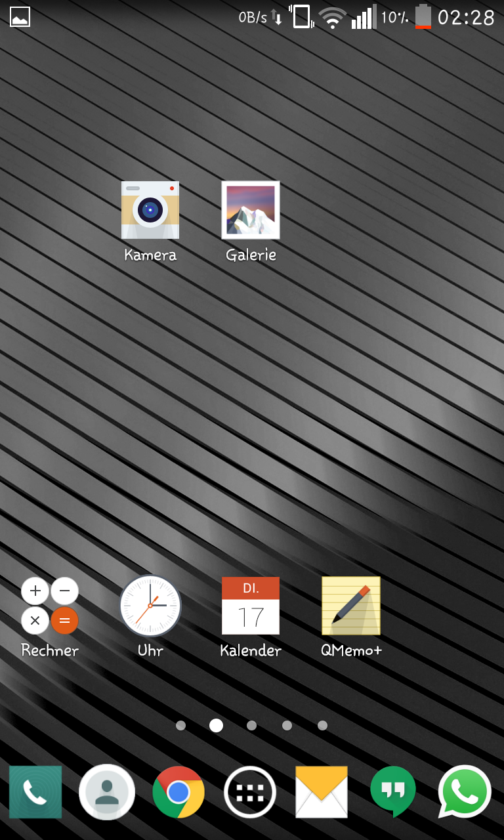Open the email envelope app
This screenshot has height=840, width=504.
pos(322,792)
